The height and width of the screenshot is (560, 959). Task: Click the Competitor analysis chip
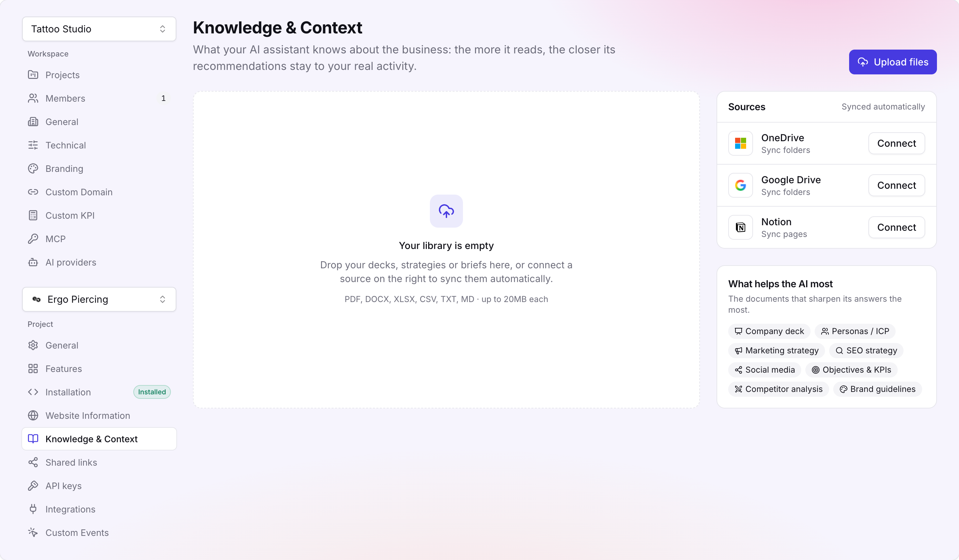[778, 389]
